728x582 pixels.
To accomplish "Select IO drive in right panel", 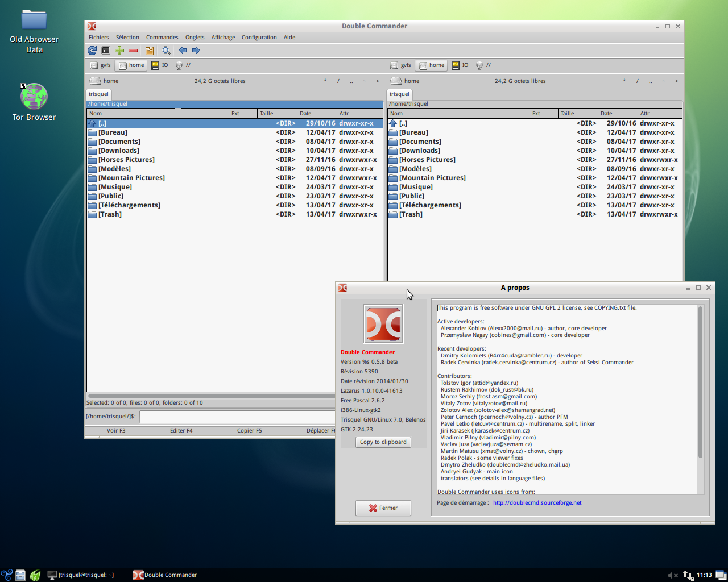I will (x=460, y=65).
